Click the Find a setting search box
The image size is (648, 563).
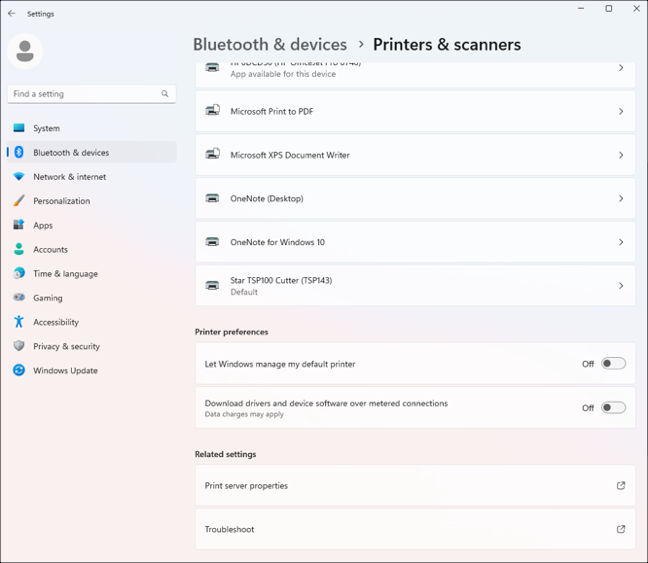pyautogui.click(x=92, y=94)
